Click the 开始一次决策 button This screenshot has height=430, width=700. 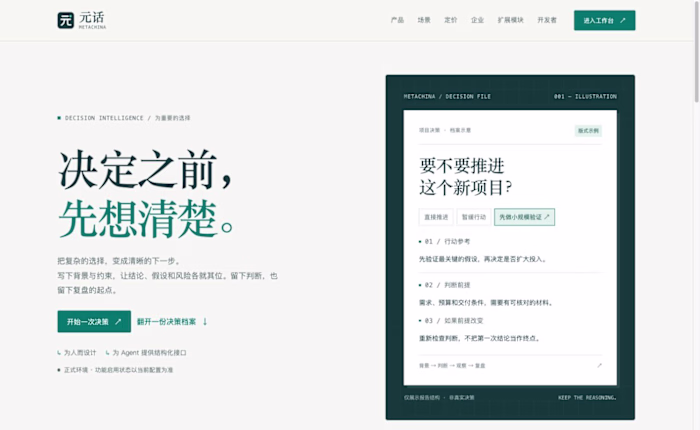tap(94, 321)
